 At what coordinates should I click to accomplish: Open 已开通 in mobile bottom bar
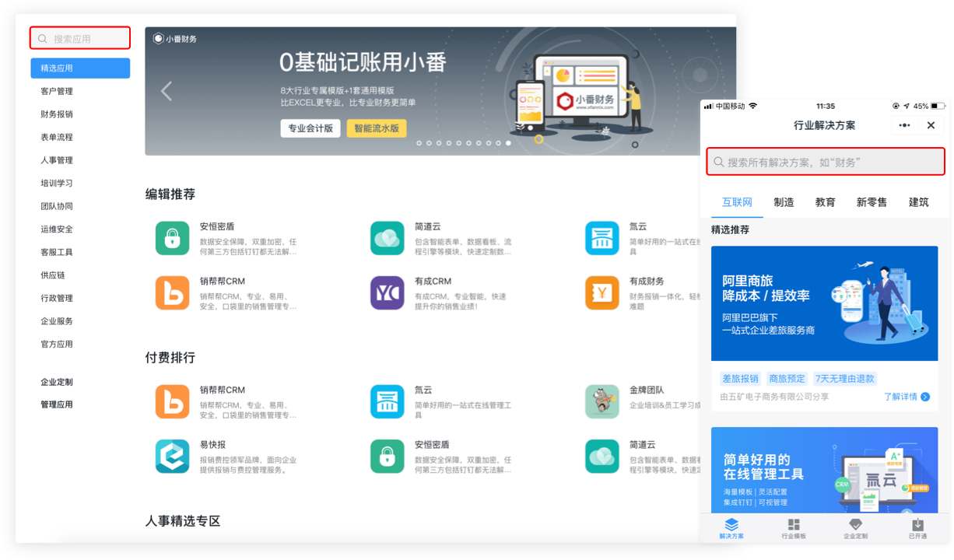point(918,529)
